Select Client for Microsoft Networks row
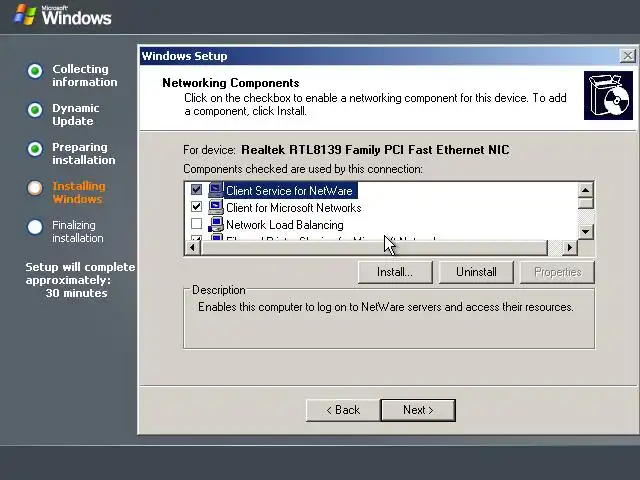 [293, 208]
